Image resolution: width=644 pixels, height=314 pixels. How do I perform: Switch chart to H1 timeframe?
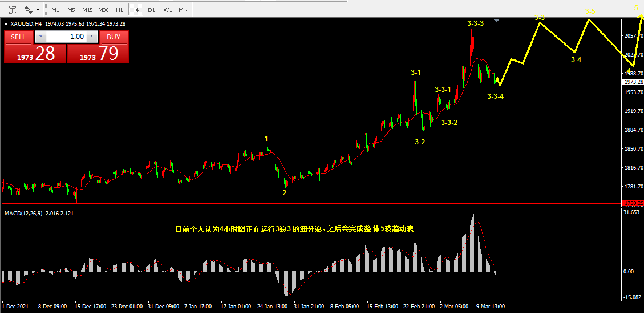(x=120, y=10)
